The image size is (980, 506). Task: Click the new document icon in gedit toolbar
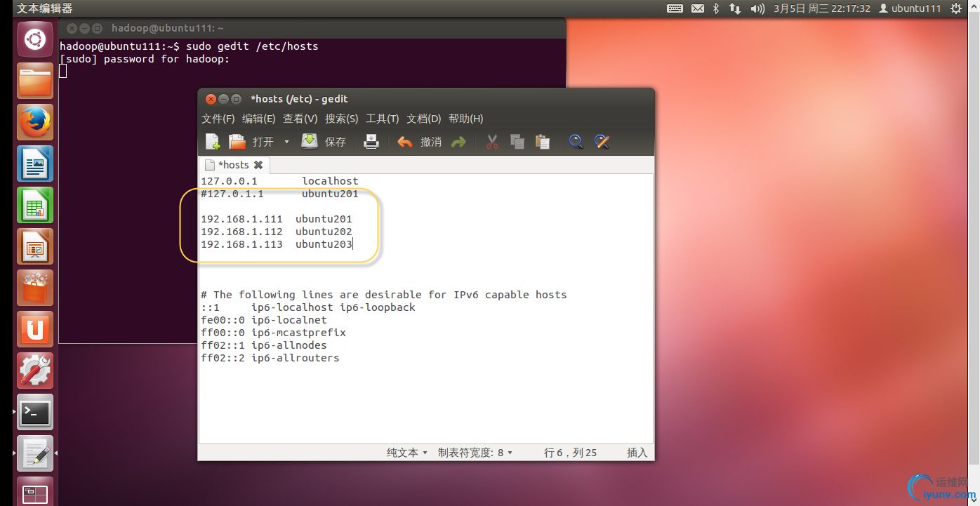(213, 142)
